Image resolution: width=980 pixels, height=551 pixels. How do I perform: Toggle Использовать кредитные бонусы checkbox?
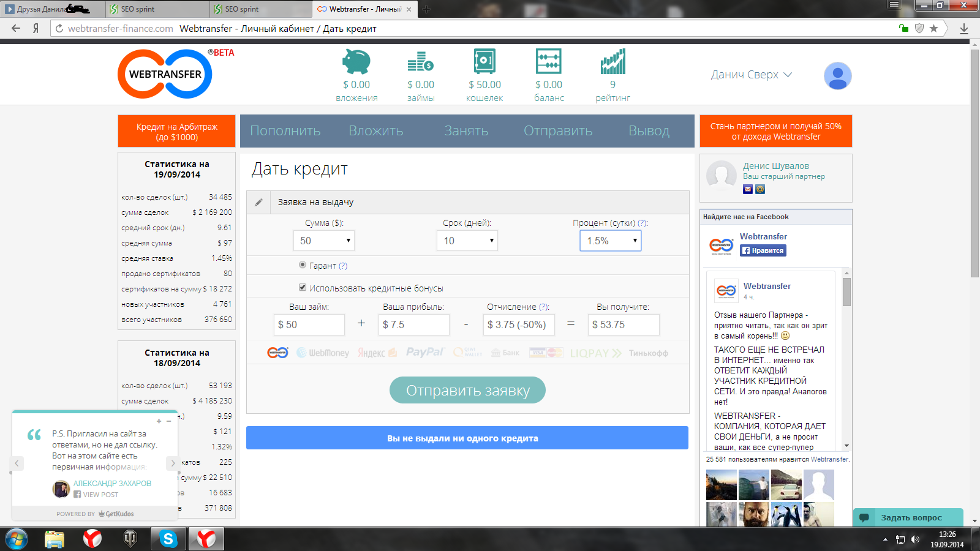coord(302,287)
